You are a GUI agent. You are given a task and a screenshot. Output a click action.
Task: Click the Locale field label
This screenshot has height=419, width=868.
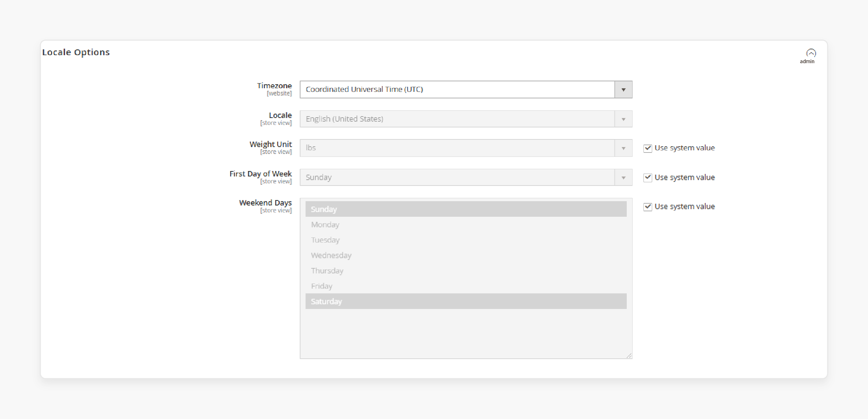click(x=280, y=115)
